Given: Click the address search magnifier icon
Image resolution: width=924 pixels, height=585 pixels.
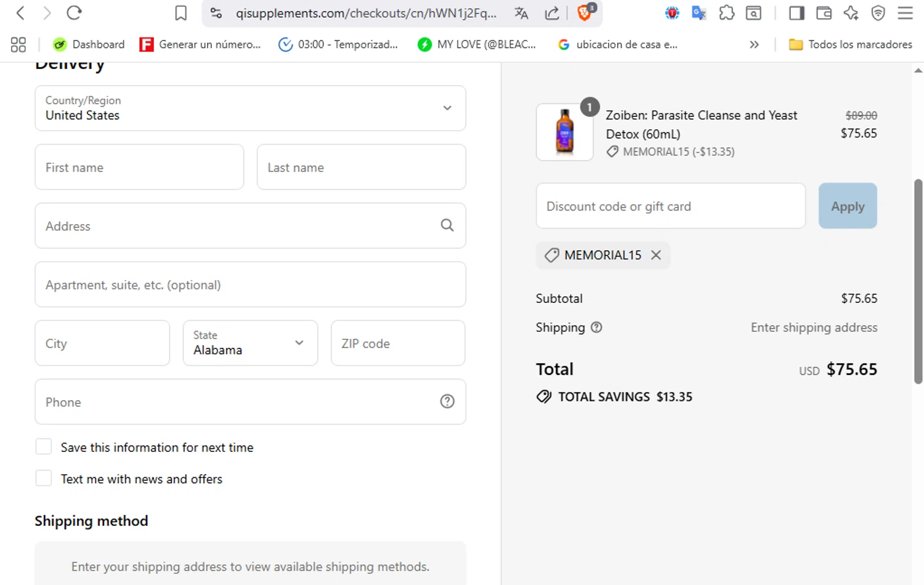Looking at the screenshot, I should (x=447, y=225).
